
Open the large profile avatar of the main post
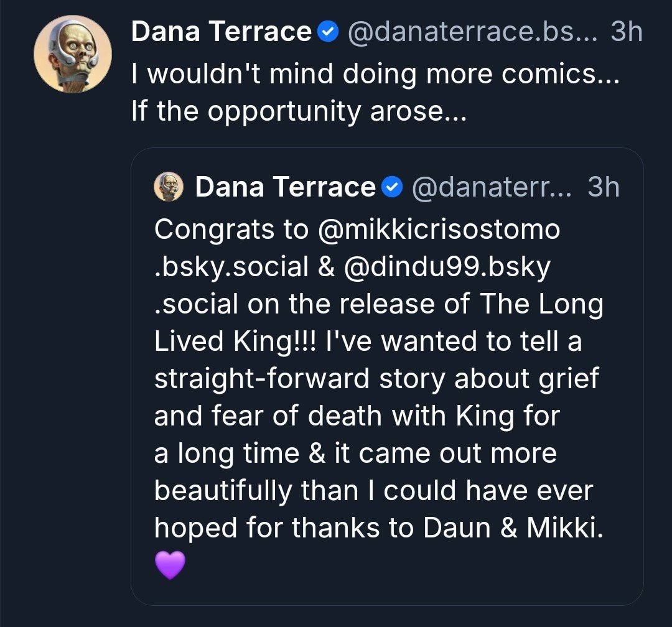tap(73, 54)
